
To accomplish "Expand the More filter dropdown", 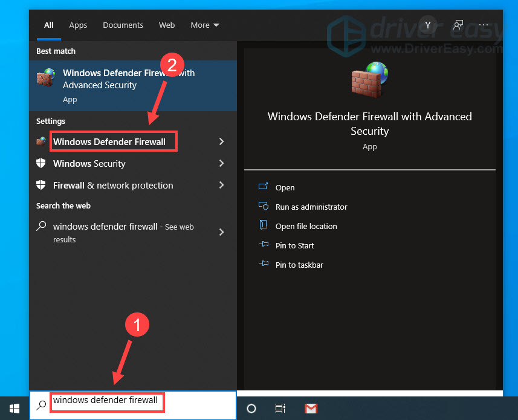I will [x=204, y=25].
